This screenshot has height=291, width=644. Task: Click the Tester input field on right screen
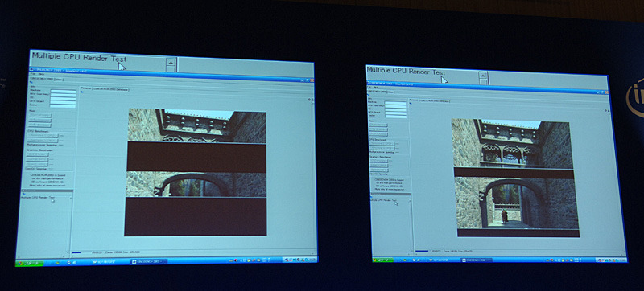(395, 116)
